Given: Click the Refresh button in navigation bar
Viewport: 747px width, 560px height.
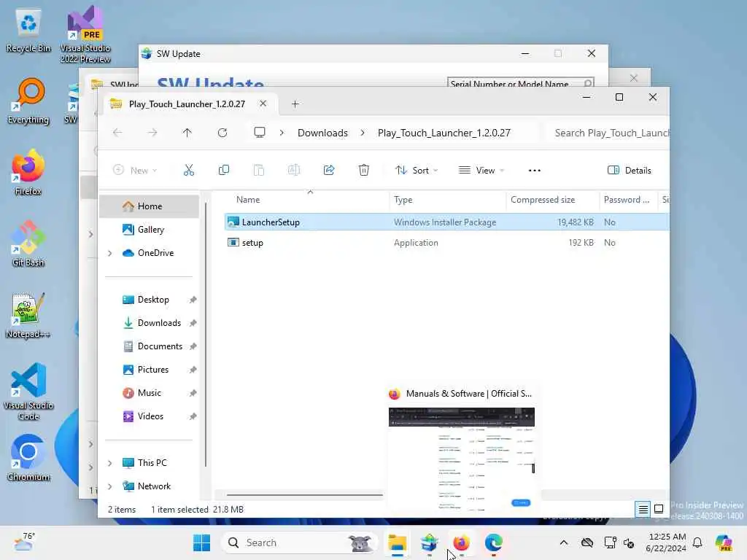Looking at the screenshot, I should pos(222,133).
